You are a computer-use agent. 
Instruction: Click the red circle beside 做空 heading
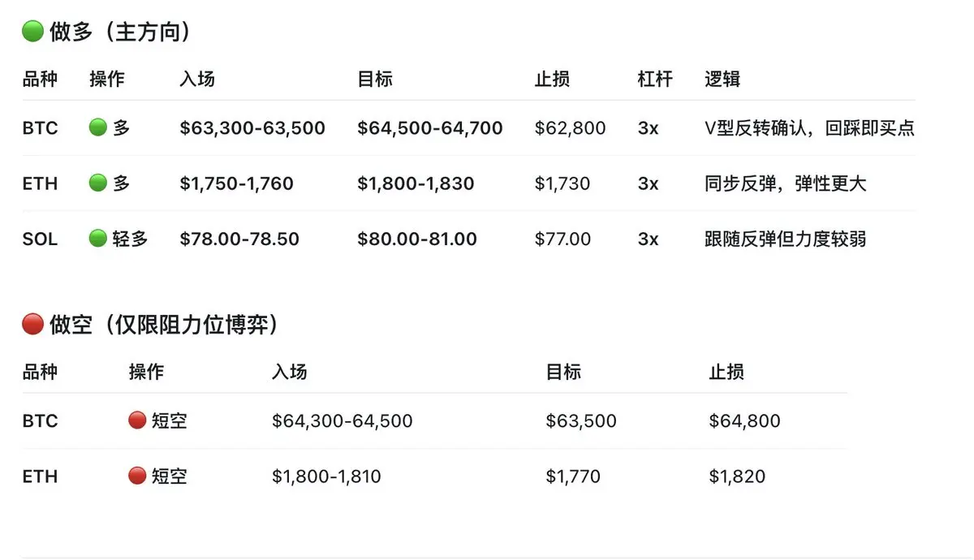(32, 325)
